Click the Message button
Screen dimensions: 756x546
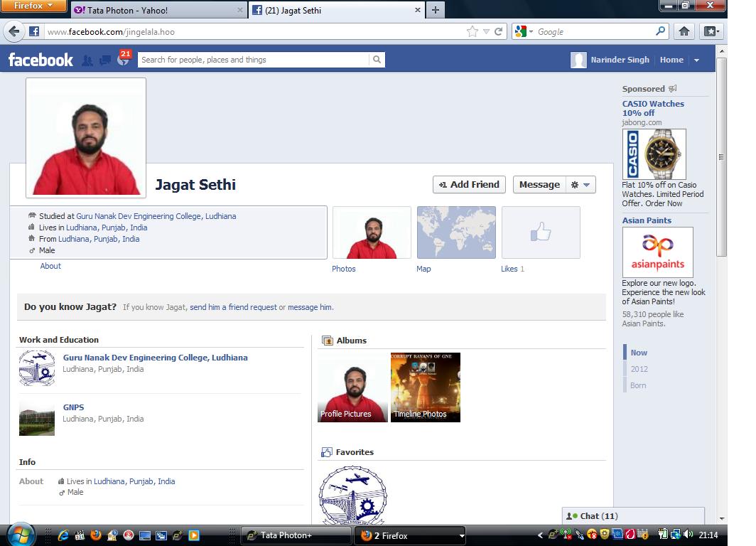tap(539, 185)
